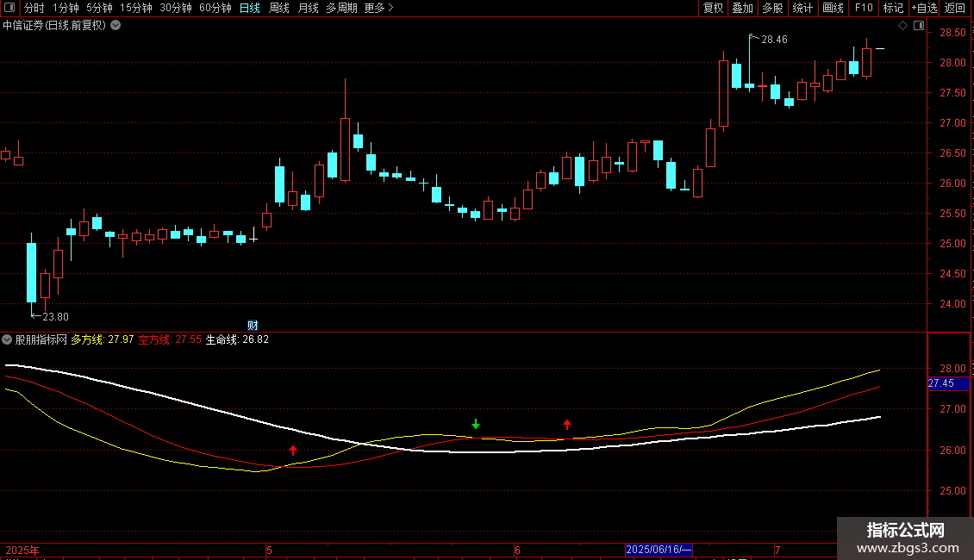Select the 1分钟 period
The width and height of the screenshot is (974, 560).
tap(66, 8)
